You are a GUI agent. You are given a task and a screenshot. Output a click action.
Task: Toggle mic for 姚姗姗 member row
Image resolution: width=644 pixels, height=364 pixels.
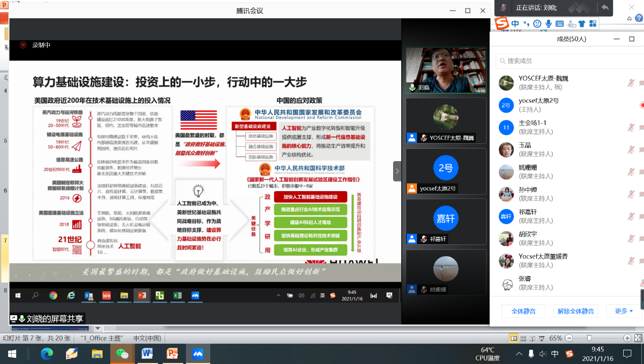[x=631, y=172]
